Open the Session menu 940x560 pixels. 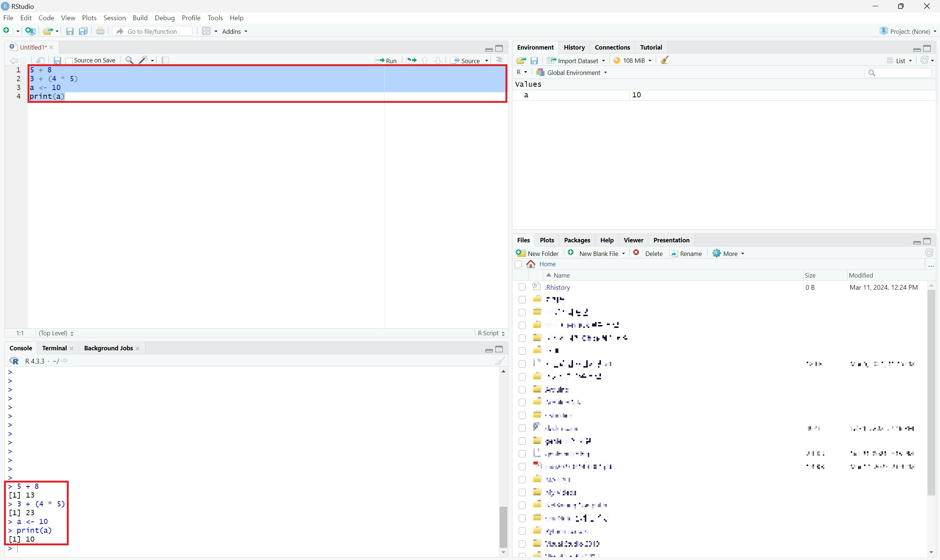click(114, 18)
